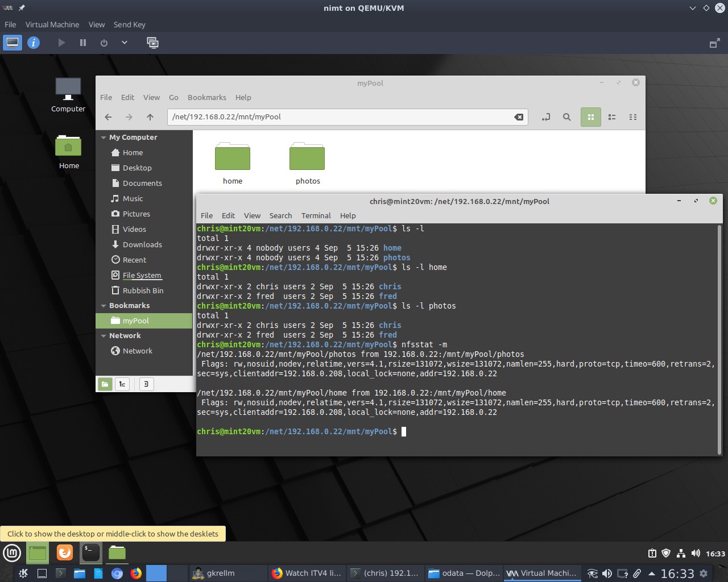
Task: Open the guest volume tray icon
Action: tap(696, 553)
